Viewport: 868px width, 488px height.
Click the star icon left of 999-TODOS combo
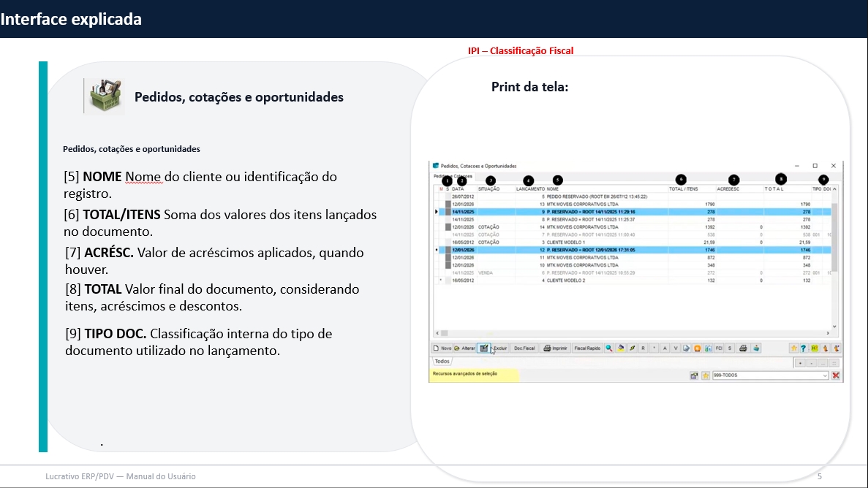706,375
